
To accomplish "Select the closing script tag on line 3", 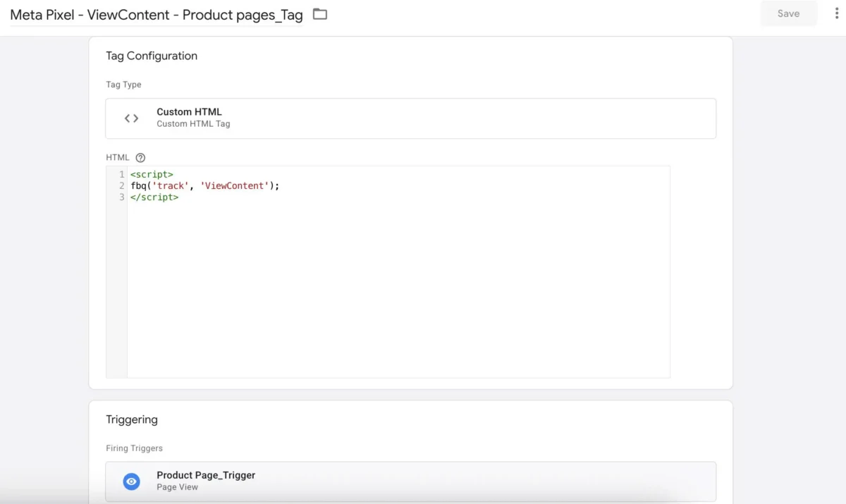I will (154, 197).
